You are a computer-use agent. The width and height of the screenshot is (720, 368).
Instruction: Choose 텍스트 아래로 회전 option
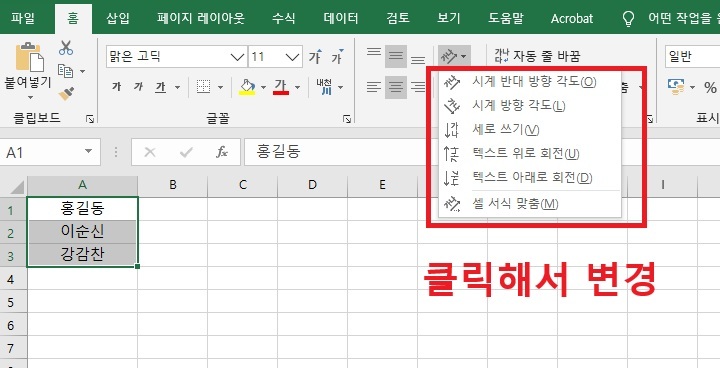tap(530, 178)
